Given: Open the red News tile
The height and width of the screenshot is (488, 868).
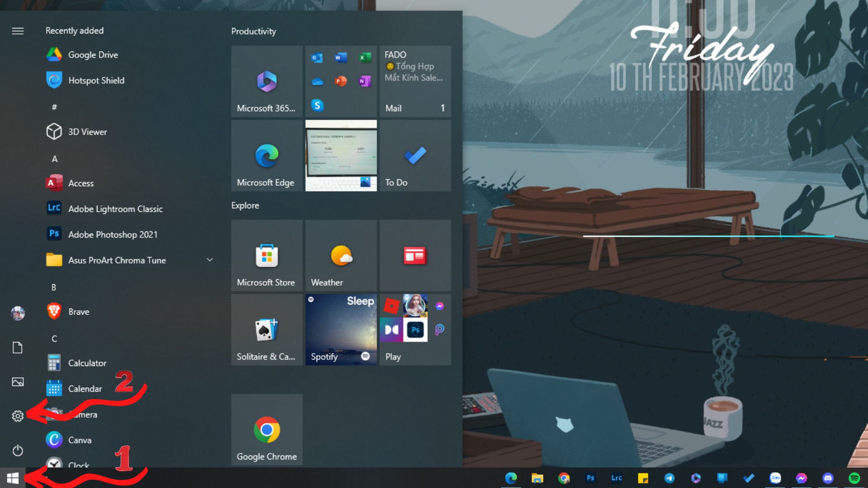Looking at the screenshot, I should click(x=415, y=255).
